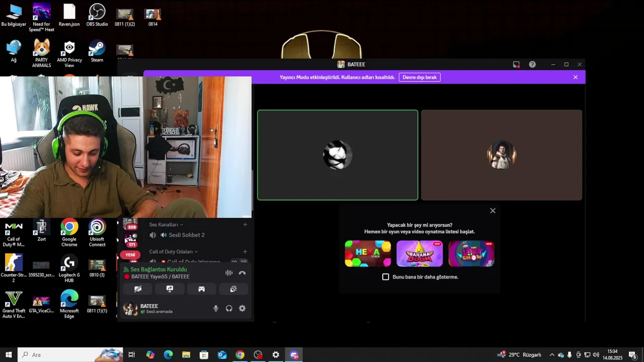Image resolution: width=644 pixels, height=362 pixels.
Task: Expand the hidden system tray icons
Action: (x=552, y=355)
